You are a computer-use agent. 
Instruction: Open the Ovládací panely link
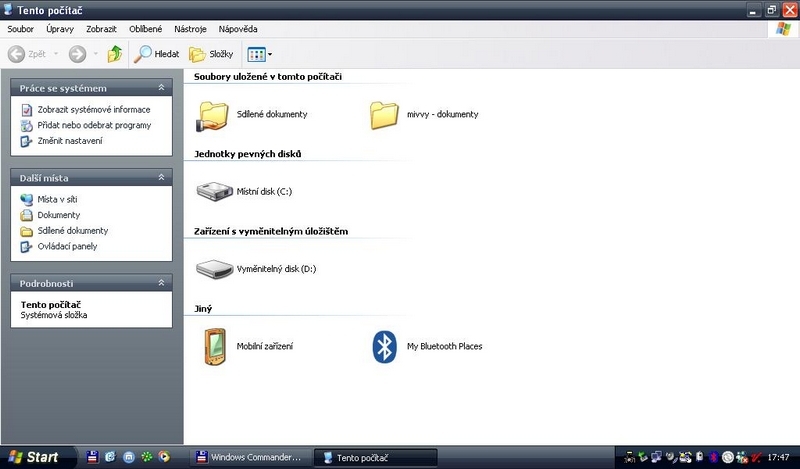67,246
